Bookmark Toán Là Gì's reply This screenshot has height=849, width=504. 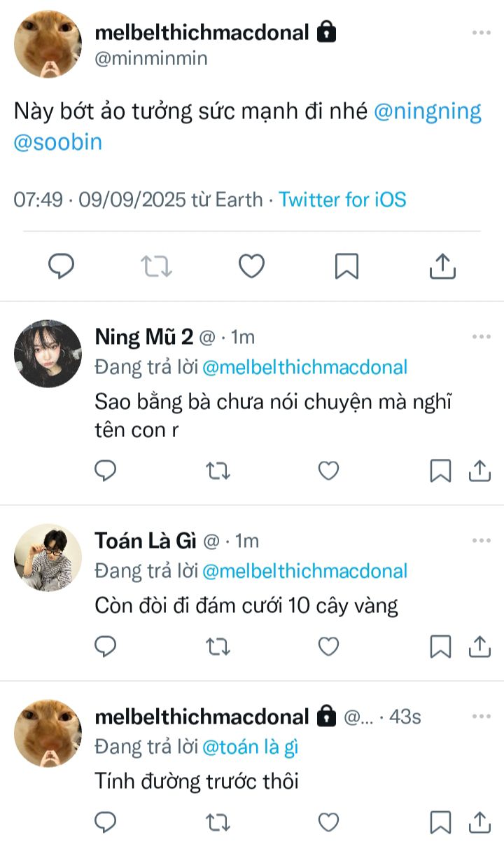[440, 647]
